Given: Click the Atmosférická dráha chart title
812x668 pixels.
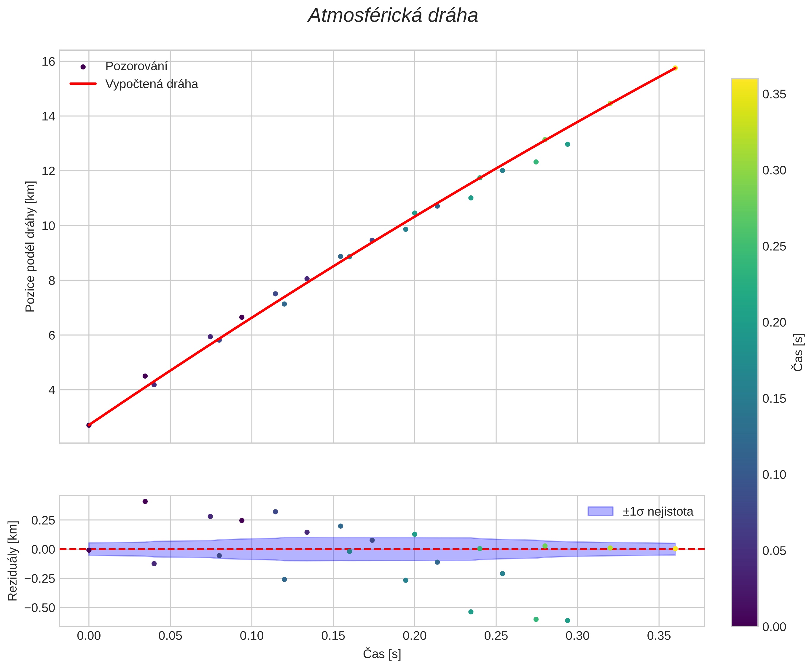Looking at the screenshot, I should (x=393, y=16).
